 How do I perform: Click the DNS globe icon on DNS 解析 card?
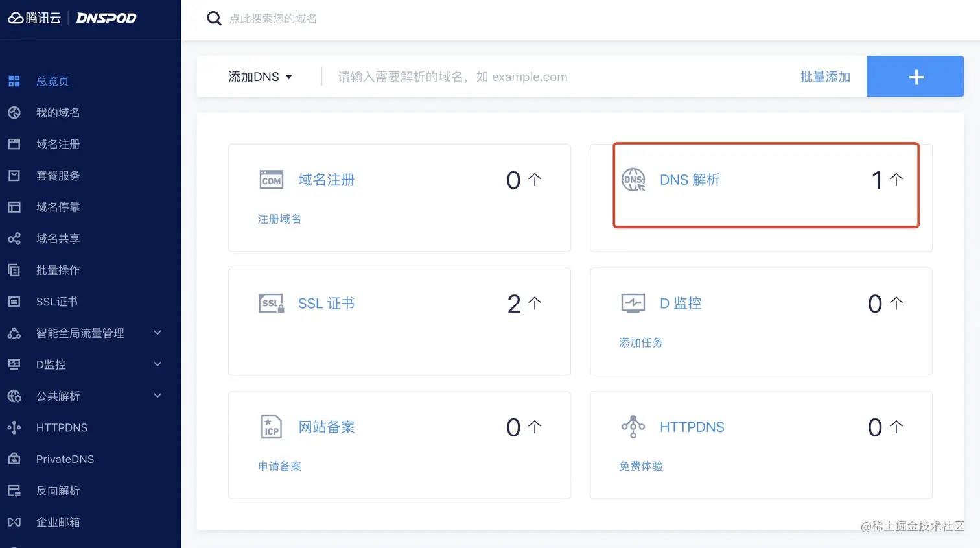(x=633, y=180)
